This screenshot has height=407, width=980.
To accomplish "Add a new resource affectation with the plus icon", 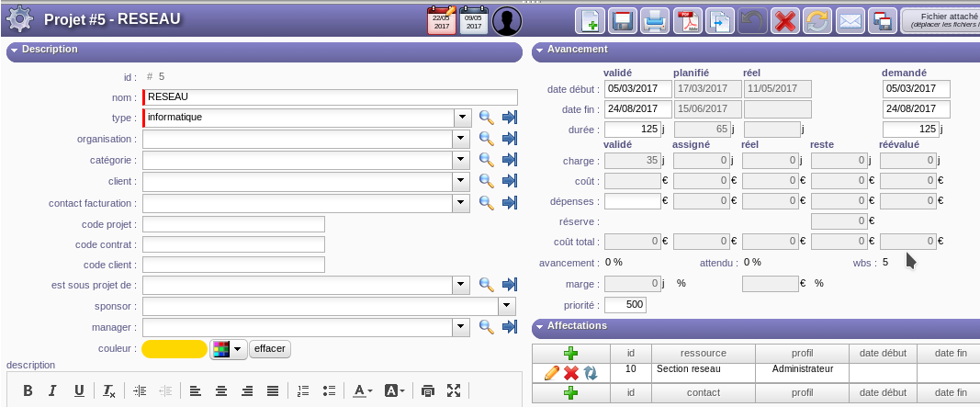I will tap(570, 353).
